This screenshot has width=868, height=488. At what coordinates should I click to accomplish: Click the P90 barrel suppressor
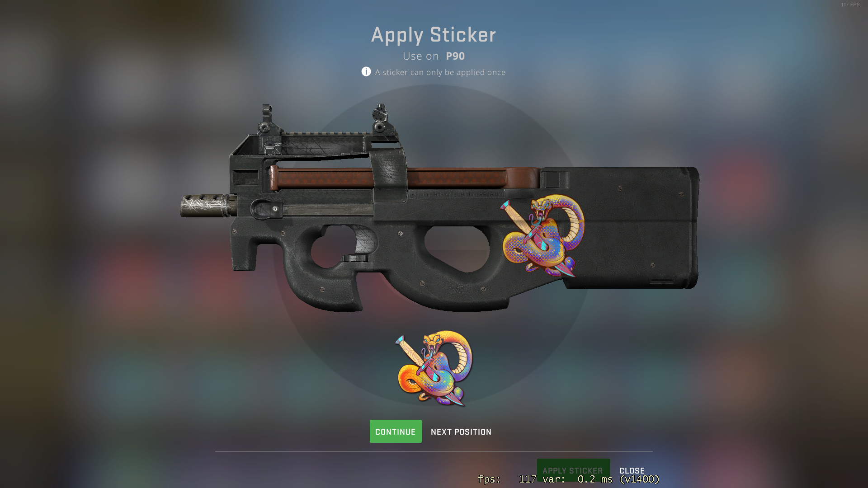(208, 206)
